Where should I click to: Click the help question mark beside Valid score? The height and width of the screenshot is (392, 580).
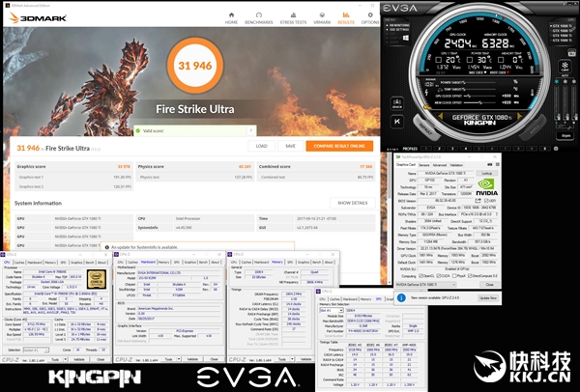250,130
